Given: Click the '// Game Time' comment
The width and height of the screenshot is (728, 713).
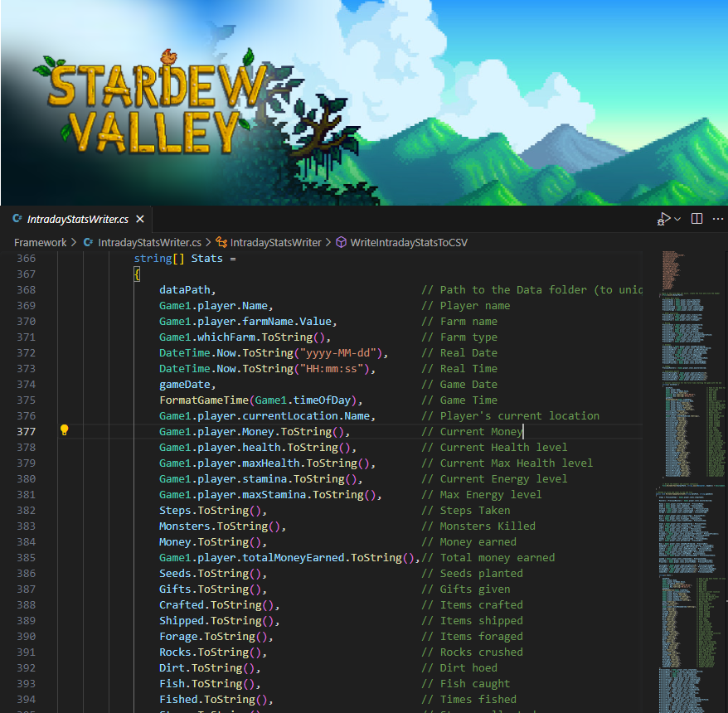Looking at the screenshot, I should [459, 400].
